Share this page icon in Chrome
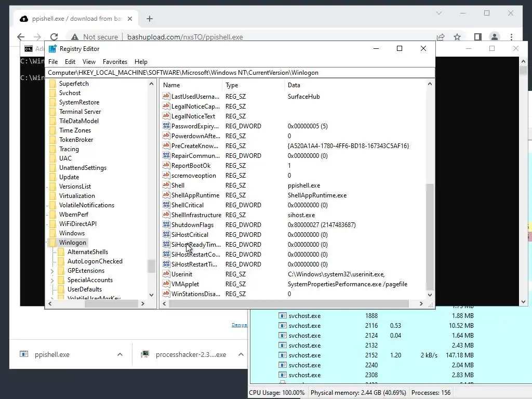Viewport: 532px width, 399px height. [x=441, y=37]
